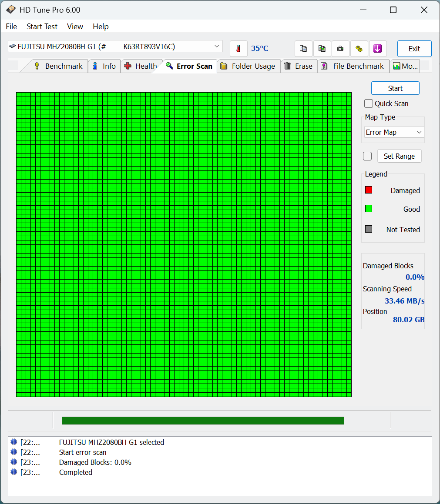Click the Exit button
The width and height of the screenshot is (440, 504).
pyautogui.click(x=414, y=49)
